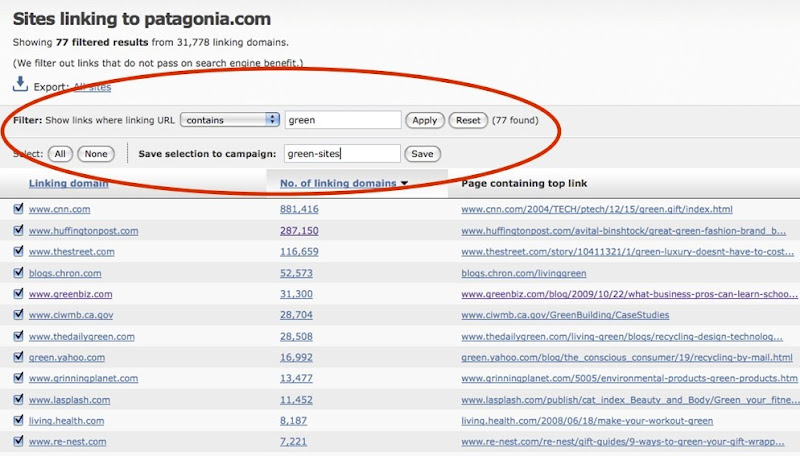The image size is (800, 456).
Task: Open the huffingtonpost great-green-fashion-brand page link
Action: tap(623, 231)
